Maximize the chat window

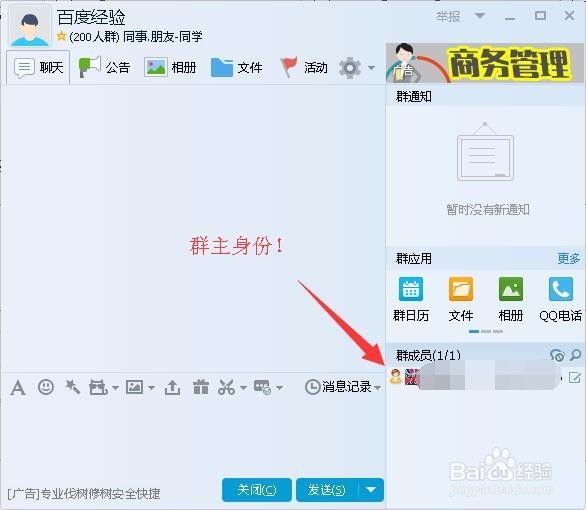tap(540, 16)
